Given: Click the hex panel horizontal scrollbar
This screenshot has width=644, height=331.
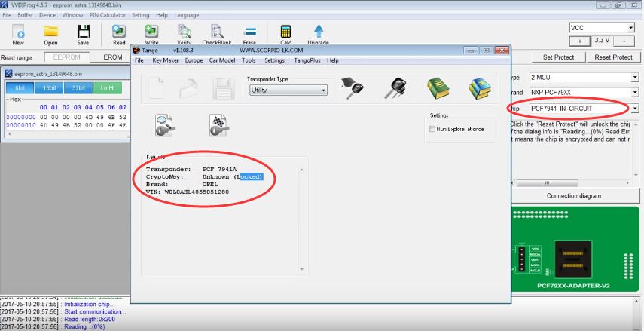Looking at the screenshot, I should pyautogui.click(x=68, y=134).
